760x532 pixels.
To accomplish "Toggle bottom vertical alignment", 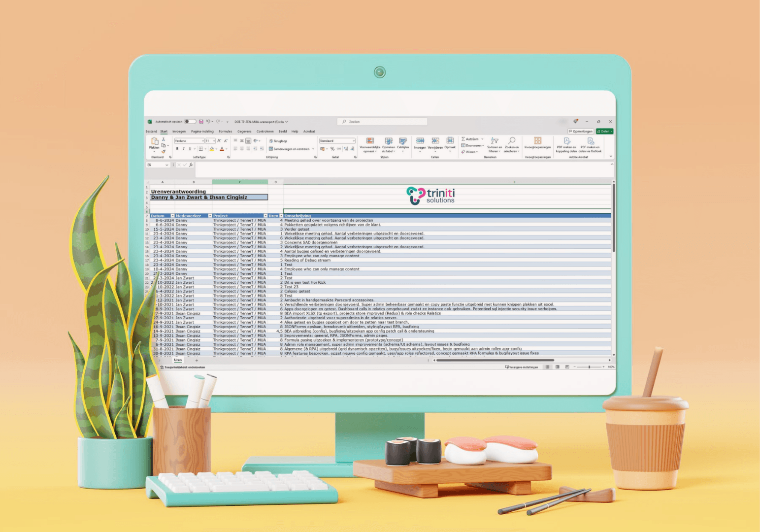I will (x=248, y=141).
